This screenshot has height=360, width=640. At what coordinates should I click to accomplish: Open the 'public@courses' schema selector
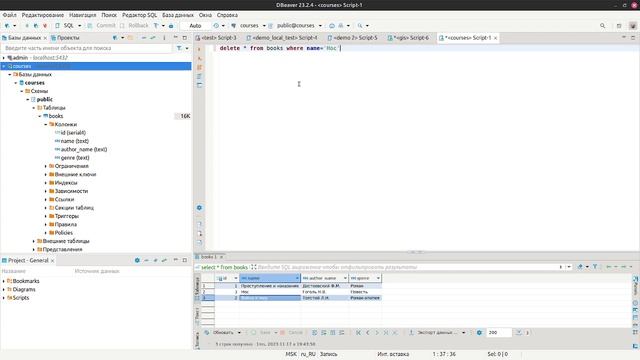click(296, 25)
